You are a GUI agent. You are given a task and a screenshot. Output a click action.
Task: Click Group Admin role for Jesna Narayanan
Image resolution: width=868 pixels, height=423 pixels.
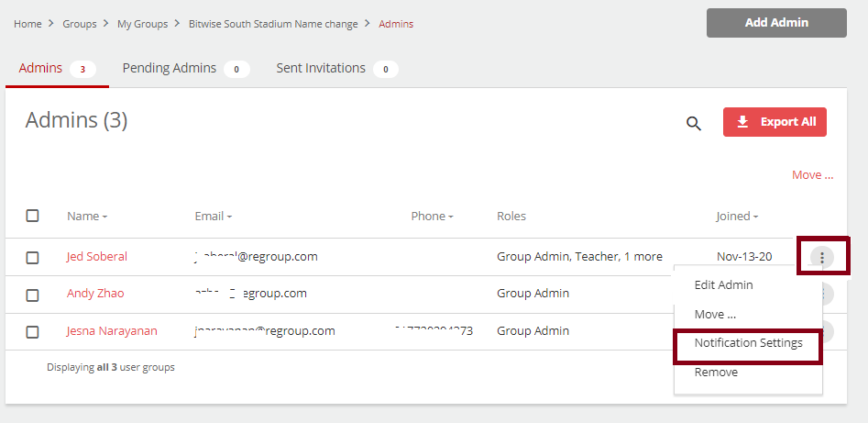[x=533, y=331]
